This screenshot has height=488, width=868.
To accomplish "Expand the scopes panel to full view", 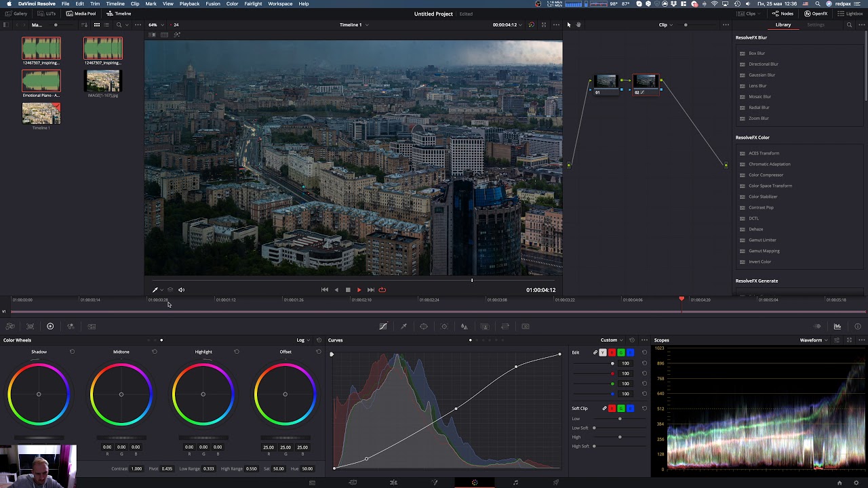I will pos(849,340).
